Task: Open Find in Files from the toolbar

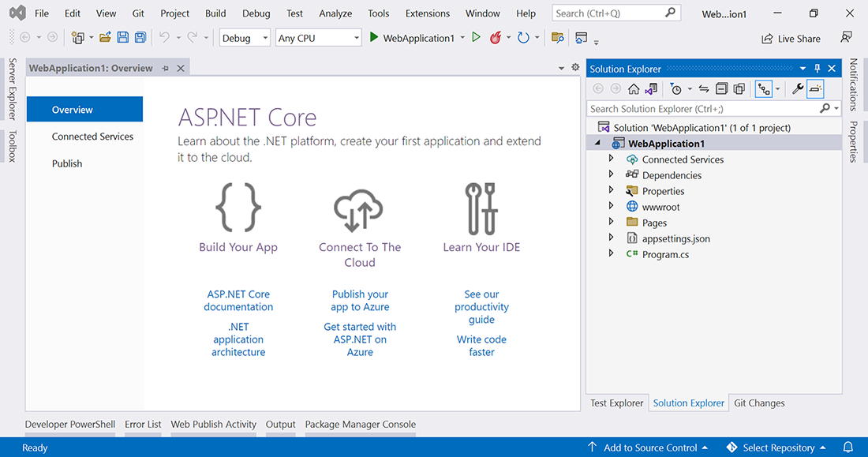Action: coord(557,38)
